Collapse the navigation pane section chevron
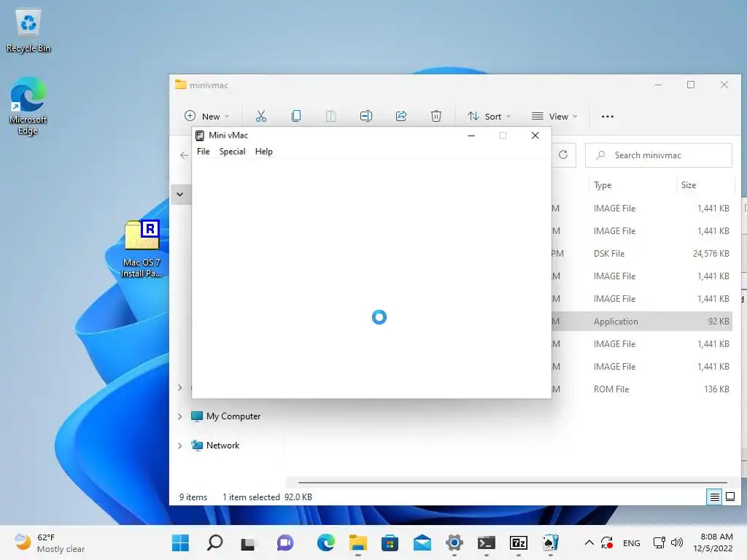 coord(180,194)
